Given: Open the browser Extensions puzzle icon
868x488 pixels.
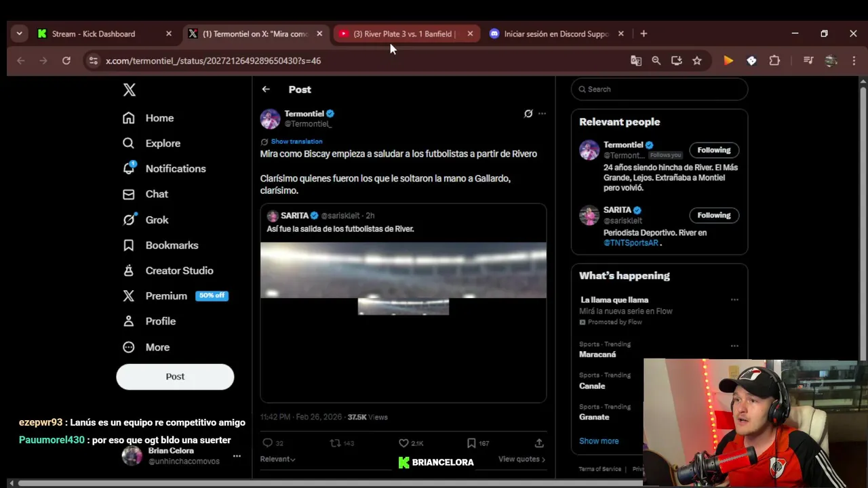Looking at the screenshot, I should click(x=774, y=60).
